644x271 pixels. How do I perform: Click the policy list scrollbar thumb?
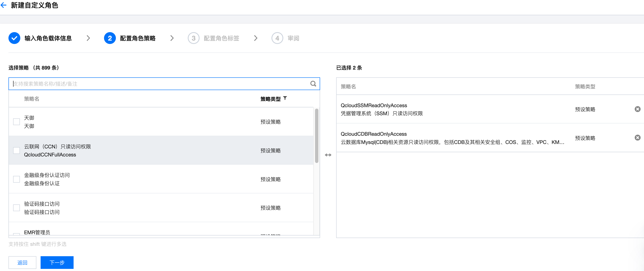(317, 135)
